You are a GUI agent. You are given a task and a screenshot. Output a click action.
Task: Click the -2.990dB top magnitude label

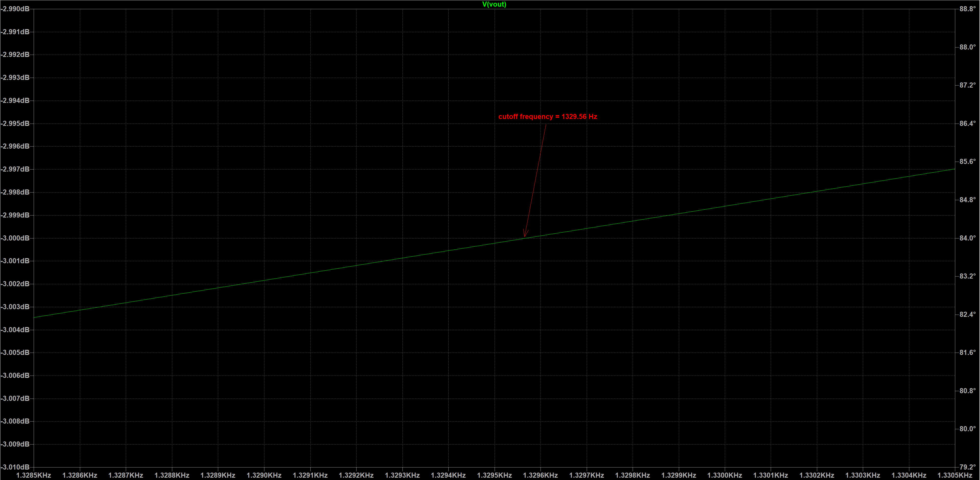[x=15, y=9]
